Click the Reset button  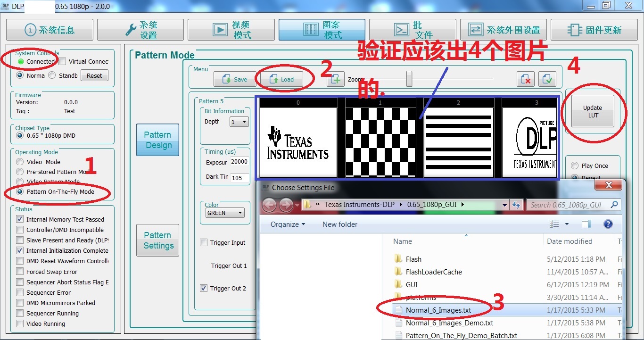(x=94, y=75)
